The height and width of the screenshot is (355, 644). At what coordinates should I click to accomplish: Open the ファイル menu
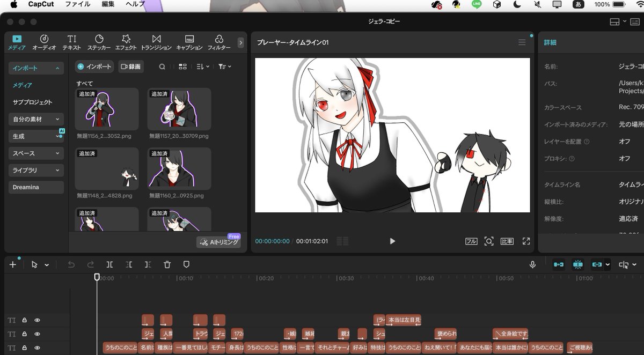[77, 4]
